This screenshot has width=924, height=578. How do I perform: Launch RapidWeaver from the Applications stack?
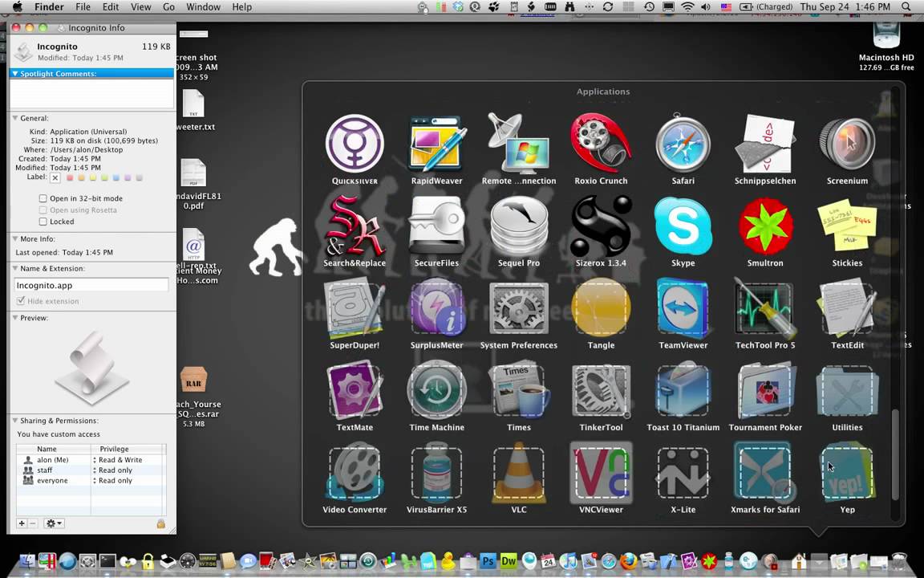(x=436, y=144)
